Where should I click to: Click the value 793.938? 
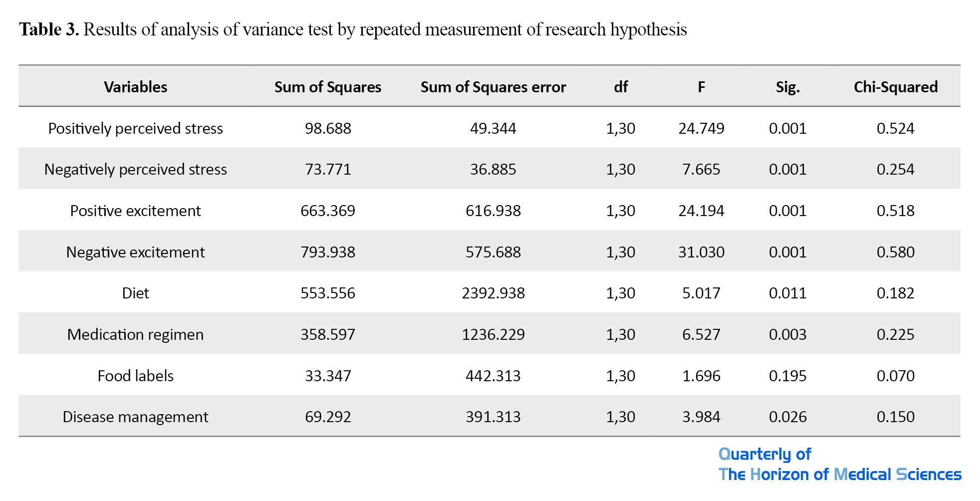[328, 252]
